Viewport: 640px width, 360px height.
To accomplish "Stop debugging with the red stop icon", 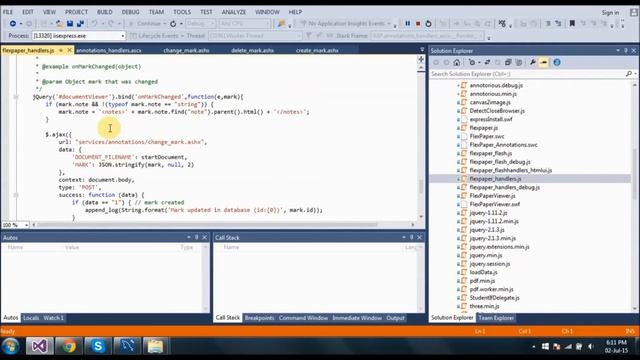I will (x=418, y=24).
